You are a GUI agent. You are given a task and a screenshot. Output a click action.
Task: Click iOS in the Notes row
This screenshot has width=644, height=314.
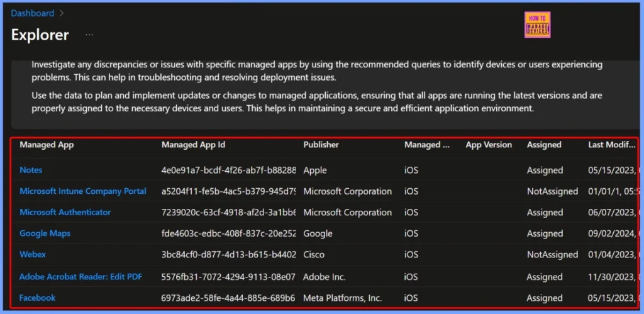411,170
